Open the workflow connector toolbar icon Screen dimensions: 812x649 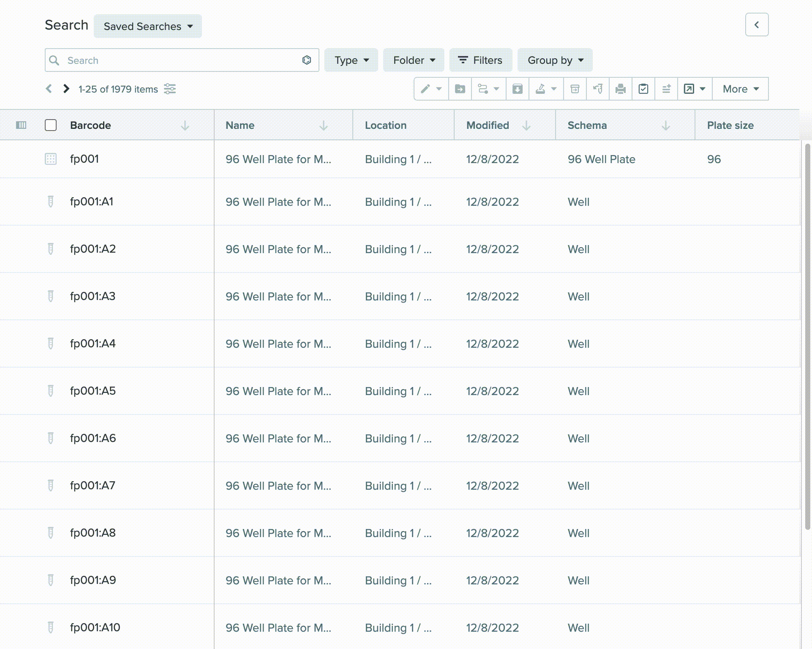[483, 89]
